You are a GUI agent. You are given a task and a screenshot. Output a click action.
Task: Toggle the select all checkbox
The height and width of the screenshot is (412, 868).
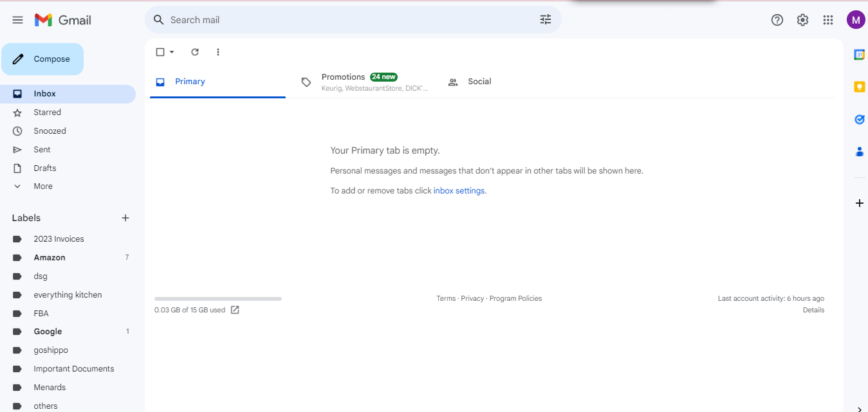(x=160, y=52)
